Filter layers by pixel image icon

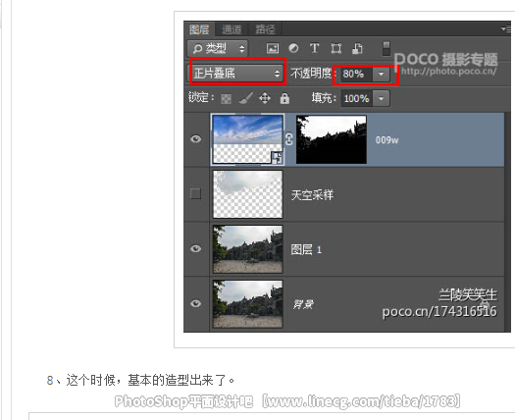pos(273,49)
